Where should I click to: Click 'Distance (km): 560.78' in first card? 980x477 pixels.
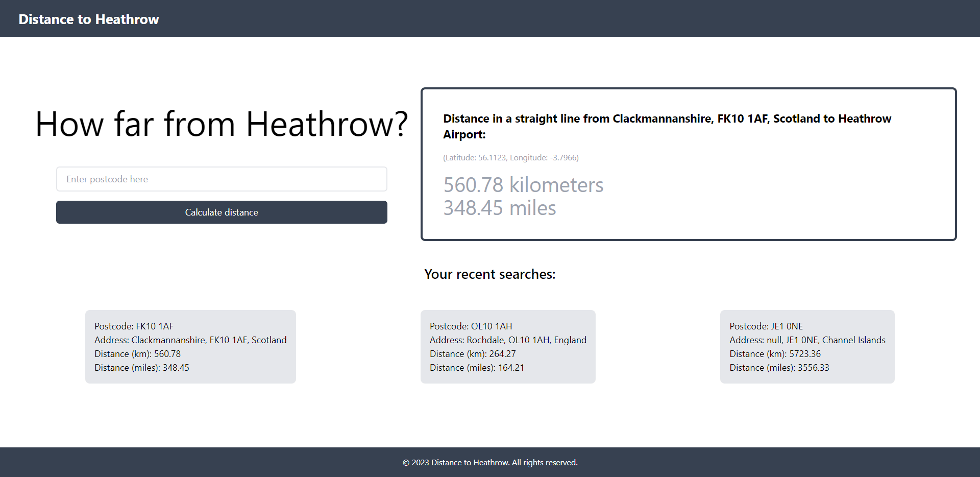[138, 354]
